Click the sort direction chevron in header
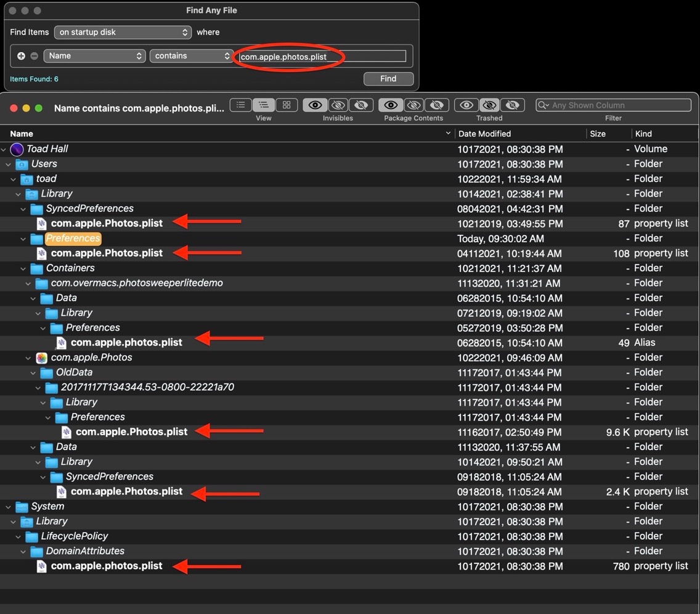This screenshot has width=700, height=614. click(x=448, y=133)
